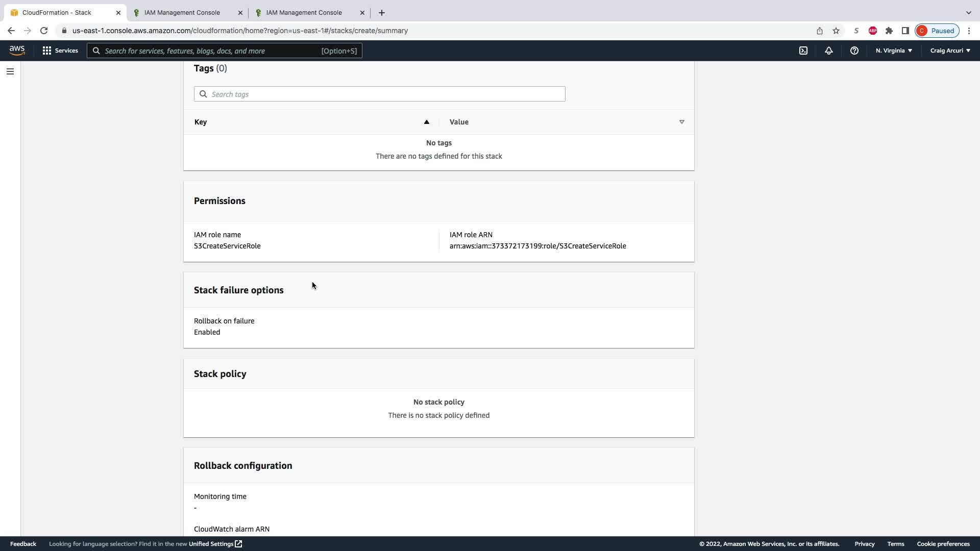The image size is (980, 551).
Task: Switch to the third IAM Management Console tab
Action: 304,13
